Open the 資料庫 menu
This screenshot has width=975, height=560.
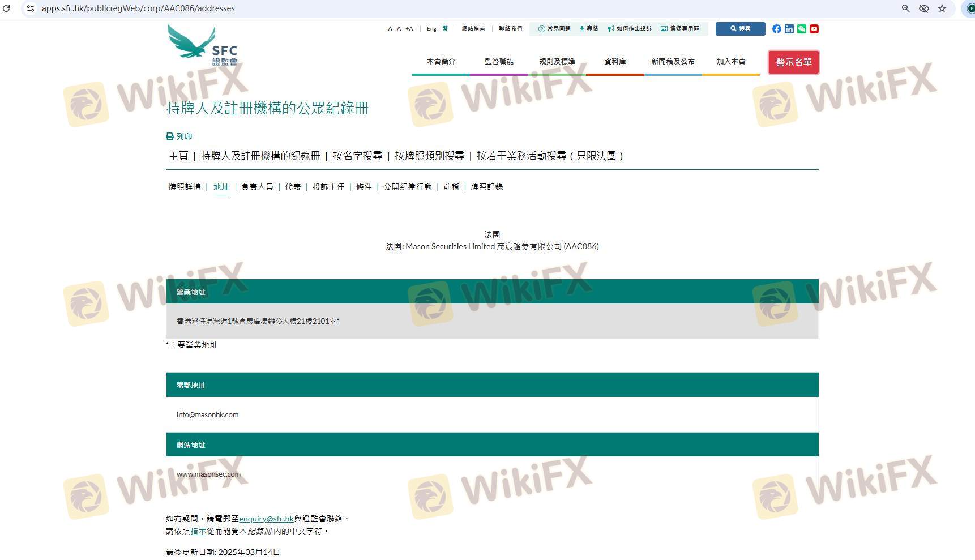pyautogui.click(x=615, y=62)
